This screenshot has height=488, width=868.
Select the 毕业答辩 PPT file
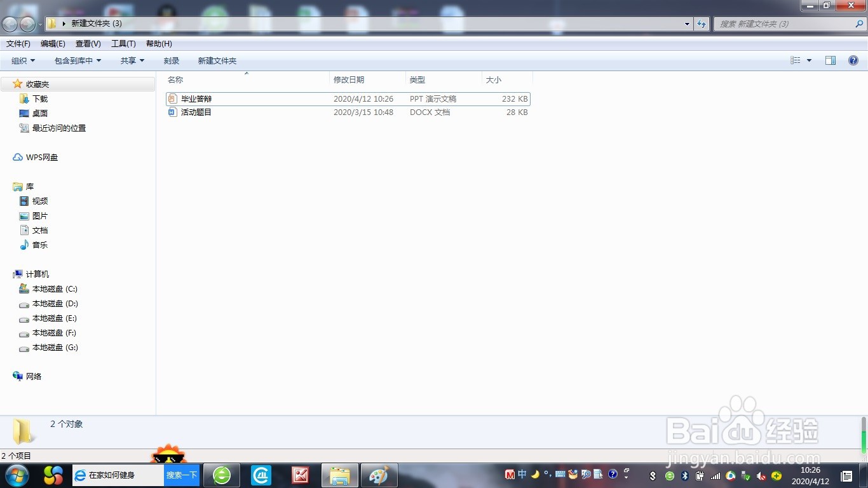click(x=348, y=99)
